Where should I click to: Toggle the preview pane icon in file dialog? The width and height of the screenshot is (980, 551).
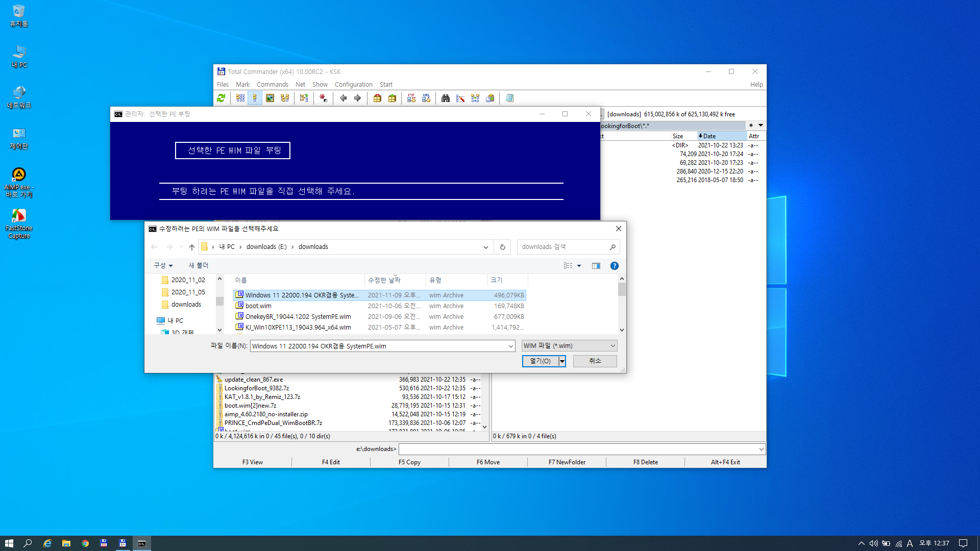pos(596,266)
